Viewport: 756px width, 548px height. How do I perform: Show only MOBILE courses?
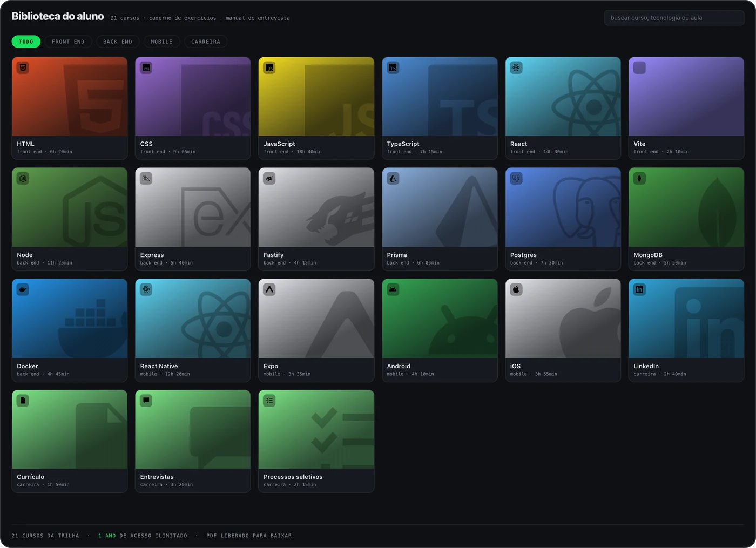click(x=161, y=42)
